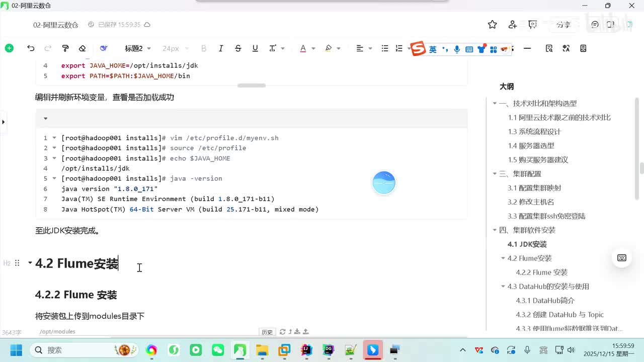Click the document title 02-阿里云数仓
This screenshot has height=362, width=644.
[x=56, y=25]
